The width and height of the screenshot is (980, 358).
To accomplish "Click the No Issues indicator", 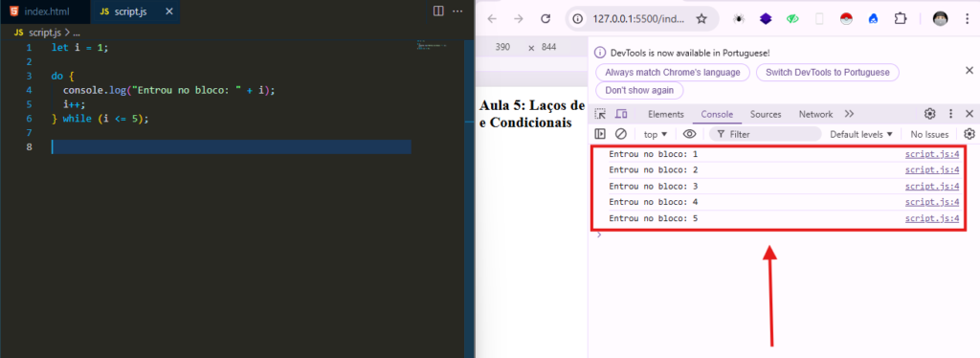I will tap(929, 134).
